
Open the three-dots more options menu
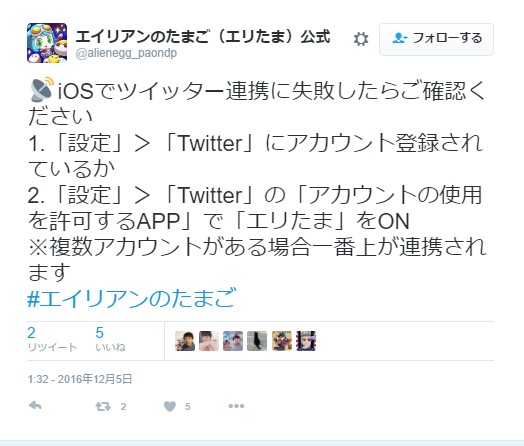coord(236,406)
